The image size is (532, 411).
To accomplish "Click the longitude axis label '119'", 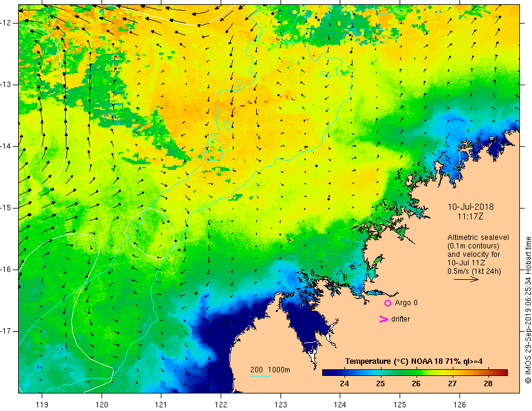I will click(42, 404).
